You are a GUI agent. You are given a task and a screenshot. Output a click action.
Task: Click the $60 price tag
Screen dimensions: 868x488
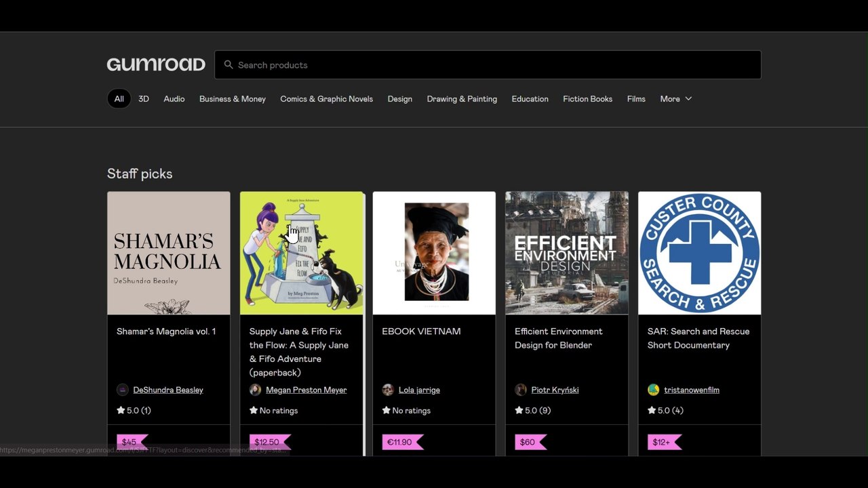point(530,443)
